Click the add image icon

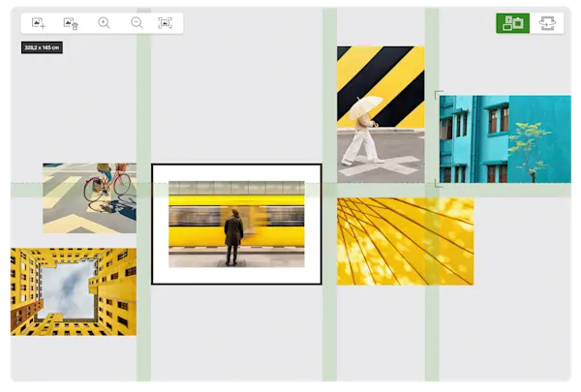point(39,23)
